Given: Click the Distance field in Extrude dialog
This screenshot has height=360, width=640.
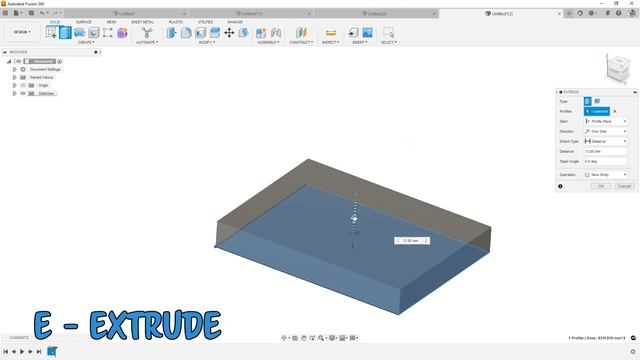Looking at the screenshot, I should pos(606,151).
